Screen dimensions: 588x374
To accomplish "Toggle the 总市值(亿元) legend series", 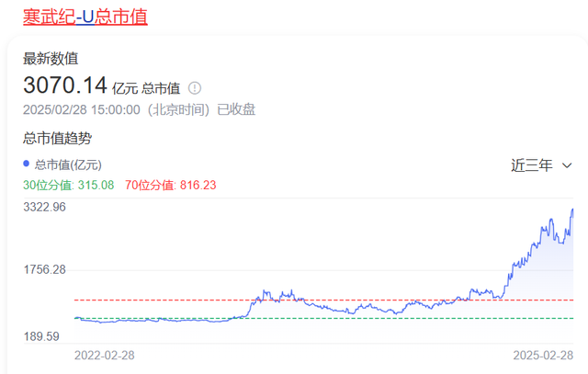I will click(x=62, y=164).
